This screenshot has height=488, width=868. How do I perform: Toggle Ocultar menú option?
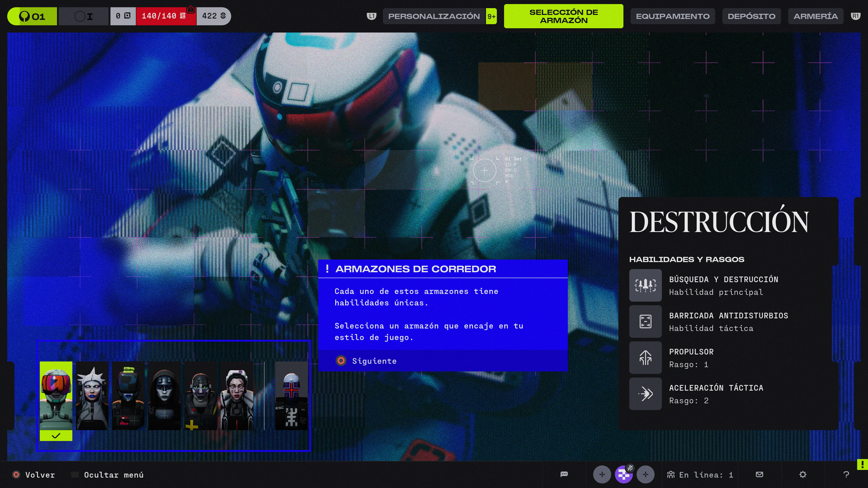pyautogui.click(x=108, y=475)
